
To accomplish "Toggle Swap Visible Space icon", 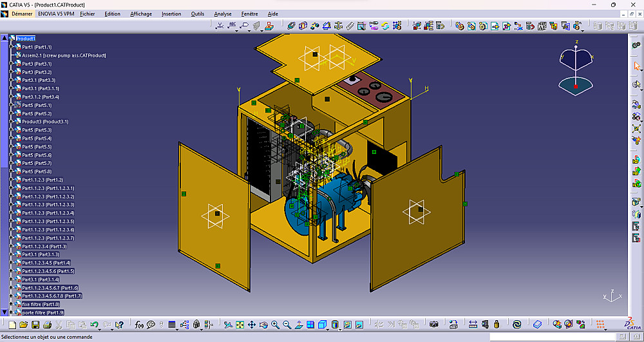I will coord(359,325).
